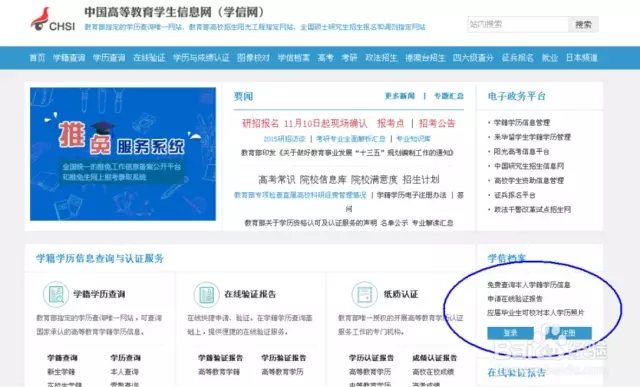Open the 征兵报名平台 link
This screenshot has width=640, height=387.
[514, 195]
